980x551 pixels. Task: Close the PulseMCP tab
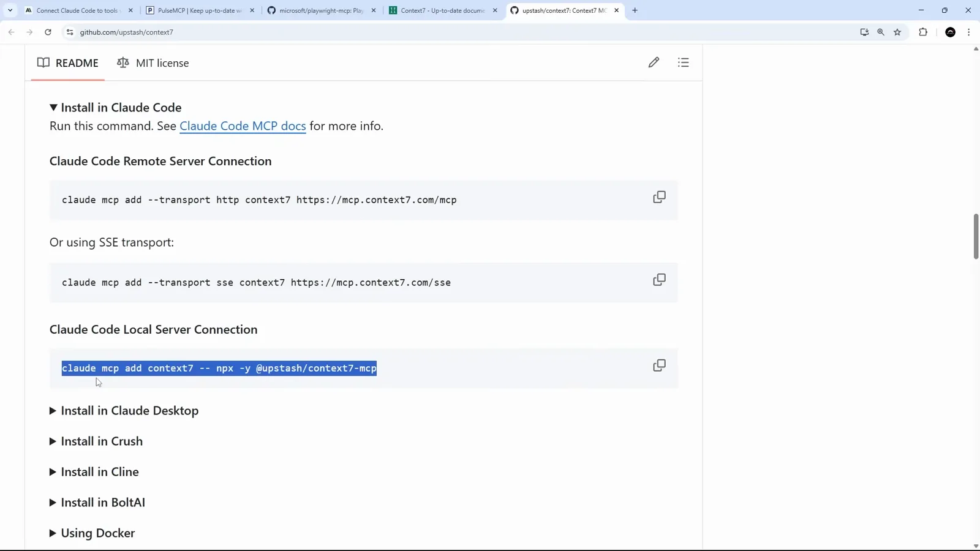[x=252, y=10]
